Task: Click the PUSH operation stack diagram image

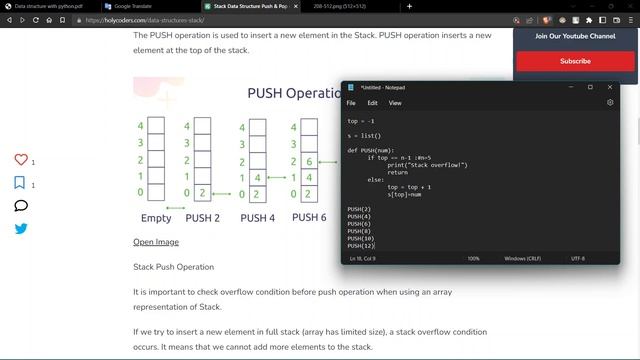Action: pyautogui.click(x=237, y=151)
